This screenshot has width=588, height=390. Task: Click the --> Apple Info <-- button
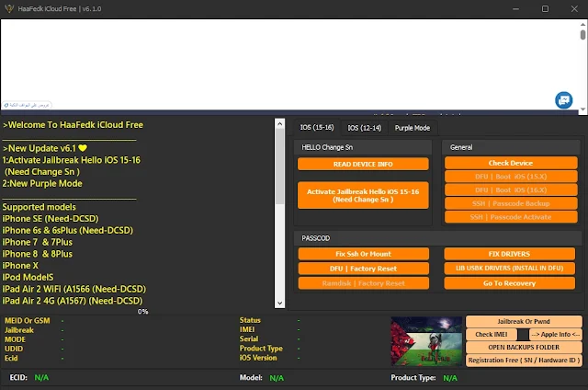(x=555, y=334)
